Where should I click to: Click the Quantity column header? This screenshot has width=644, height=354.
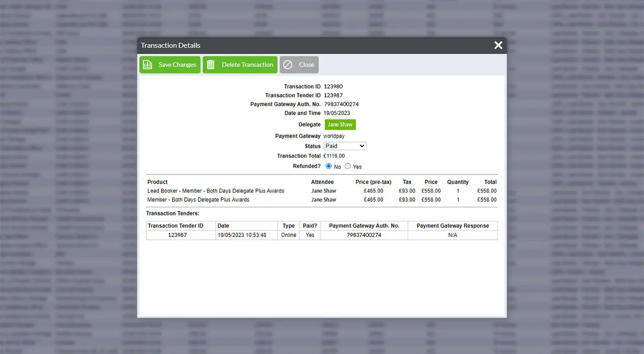[458, 182]
